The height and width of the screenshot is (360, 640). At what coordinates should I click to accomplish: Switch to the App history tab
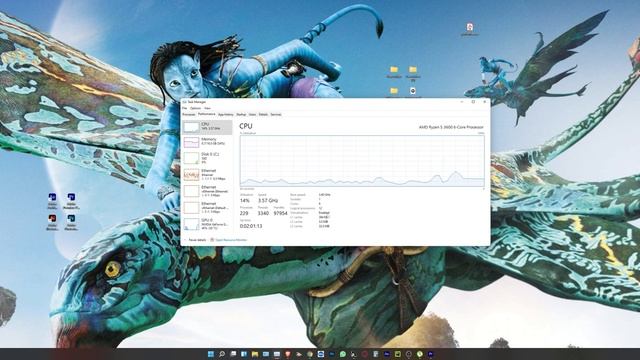click(226, 115)
